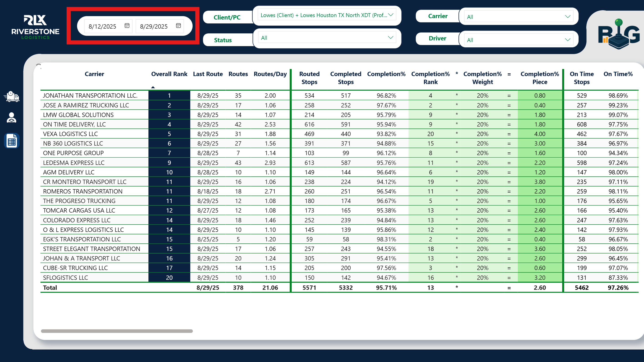Select the VEXA LOGISTICS LLC carrier row

70,134
